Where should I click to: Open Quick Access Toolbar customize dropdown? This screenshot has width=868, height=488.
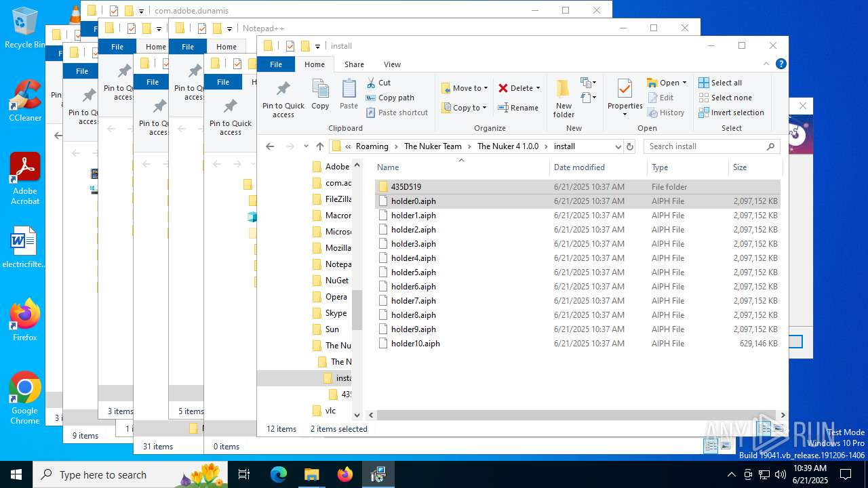point(317,47)
